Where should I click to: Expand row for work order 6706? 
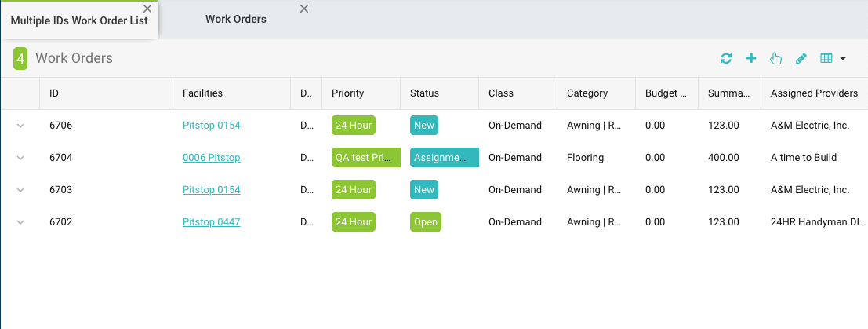click(20, 126)
